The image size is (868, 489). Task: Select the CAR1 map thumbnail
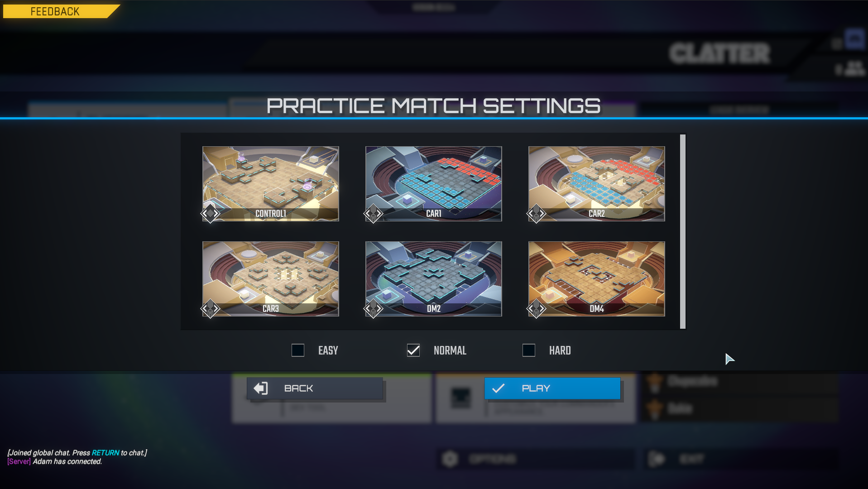pos(434,183)
